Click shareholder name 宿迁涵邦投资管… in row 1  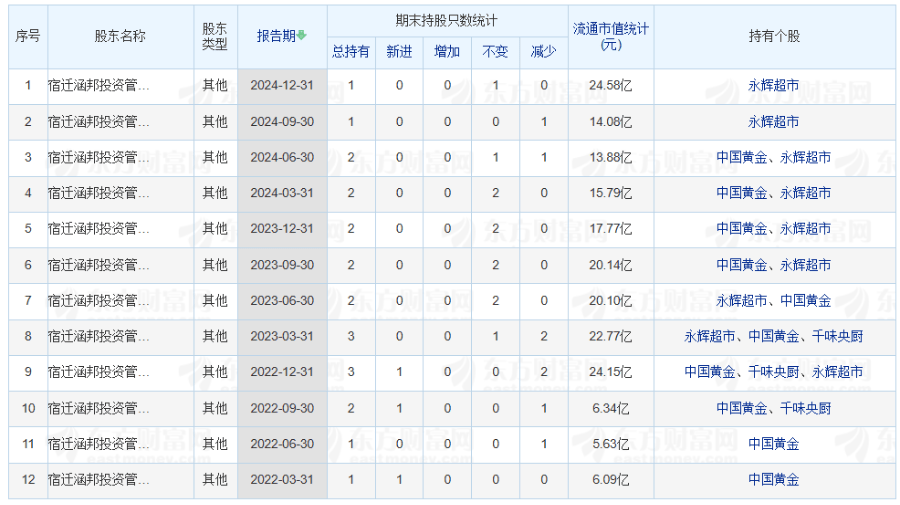point(99,86)
